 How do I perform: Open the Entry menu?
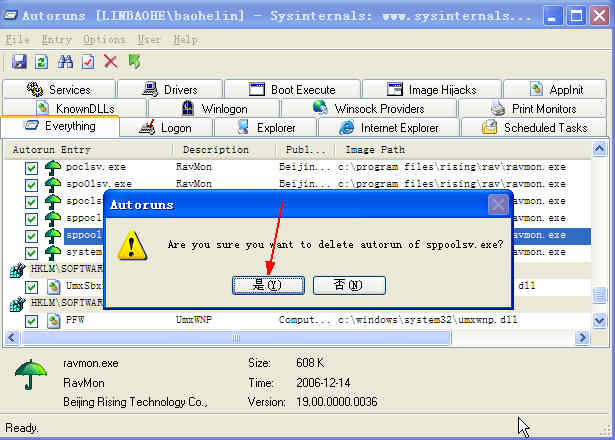(x=56, y=40)
